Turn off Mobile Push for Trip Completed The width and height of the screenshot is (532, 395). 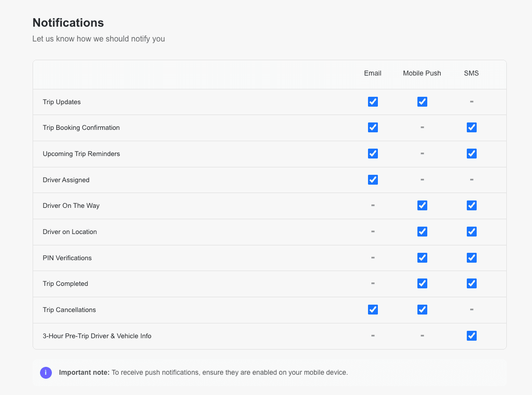tap(422, 283)
